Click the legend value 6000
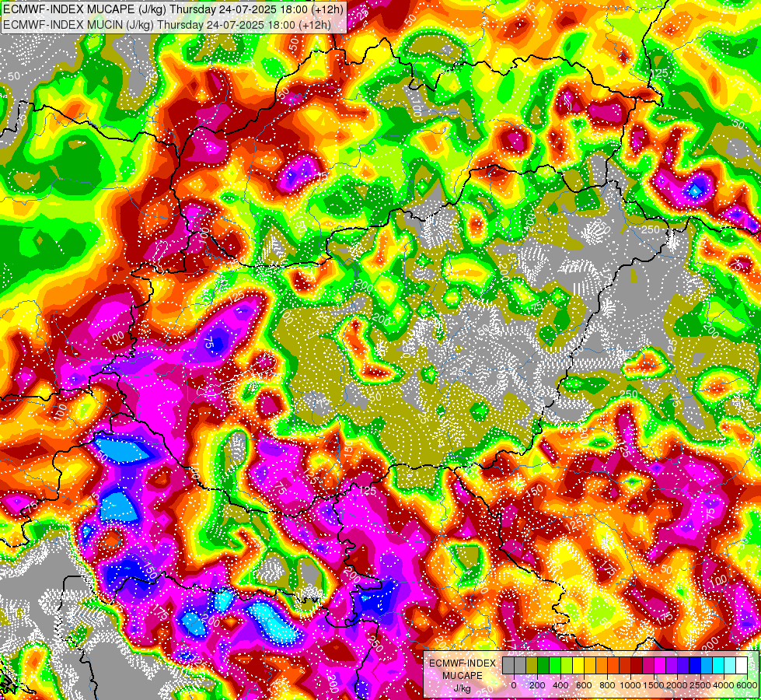The width and height of the screenshot is (761, 700). tap(746, 685)
